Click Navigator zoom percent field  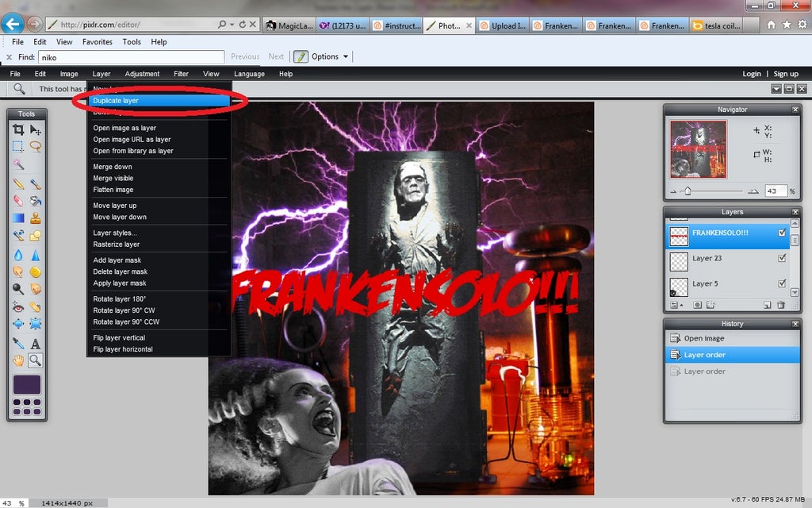[776, 191]
